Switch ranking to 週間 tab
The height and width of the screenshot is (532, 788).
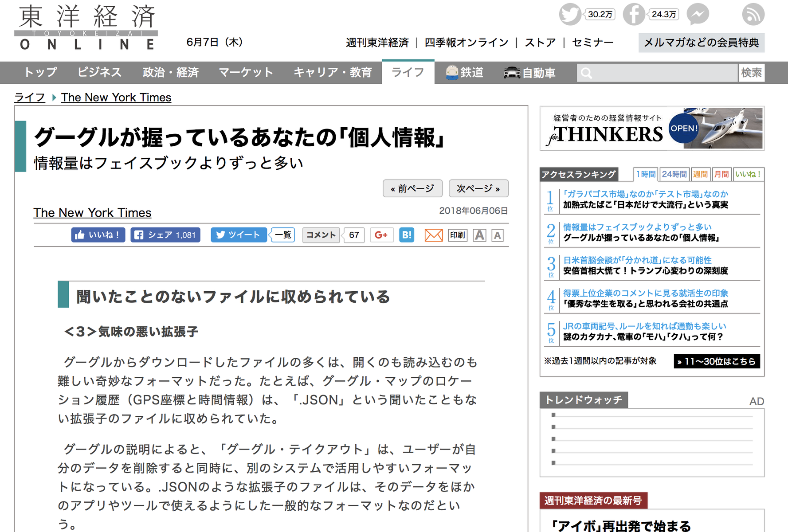pos(700,174)
